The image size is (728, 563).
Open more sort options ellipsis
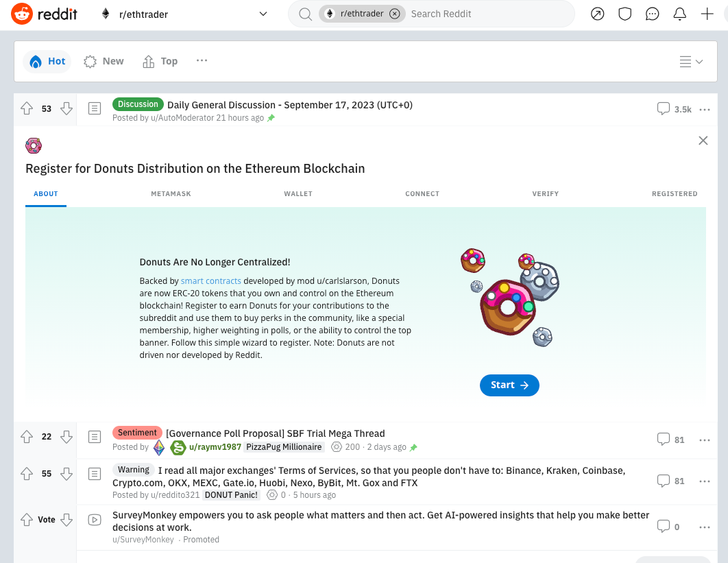(x=202, y=61)
